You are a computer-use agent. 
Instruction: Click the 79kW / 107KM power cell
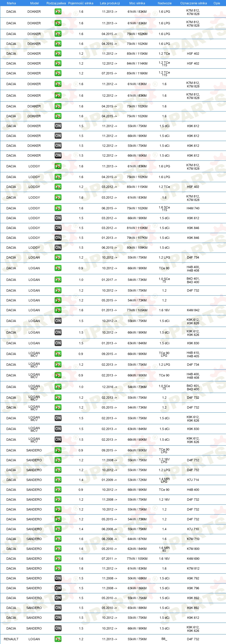(x=137, y=238)
